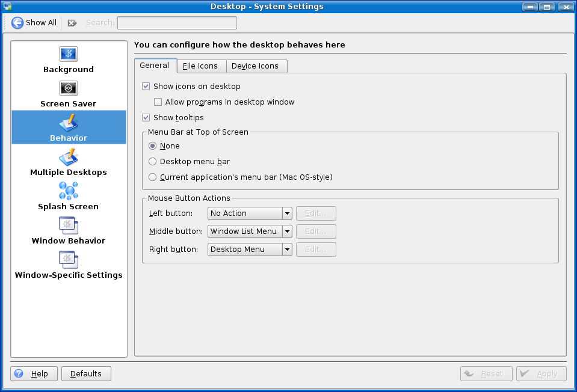
Task: Select the Multiple Desktops icon
Action: click(68, 157)
